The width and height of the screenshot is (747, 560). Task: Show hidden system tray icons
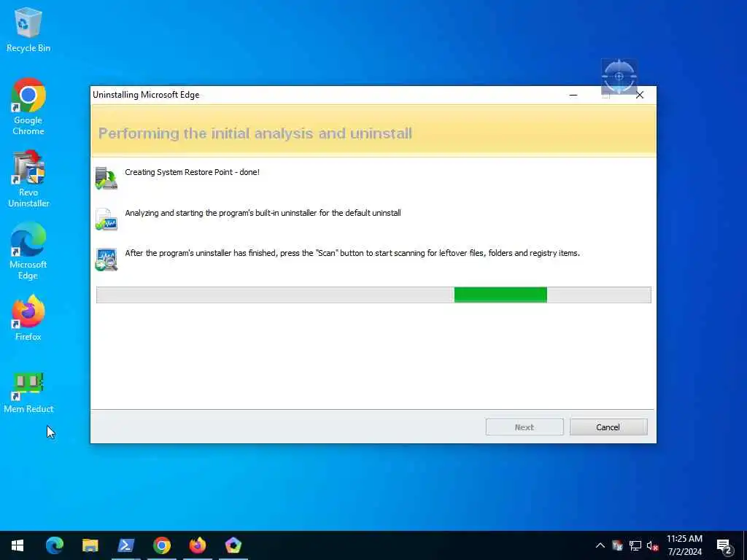click(x=600, y=545)
